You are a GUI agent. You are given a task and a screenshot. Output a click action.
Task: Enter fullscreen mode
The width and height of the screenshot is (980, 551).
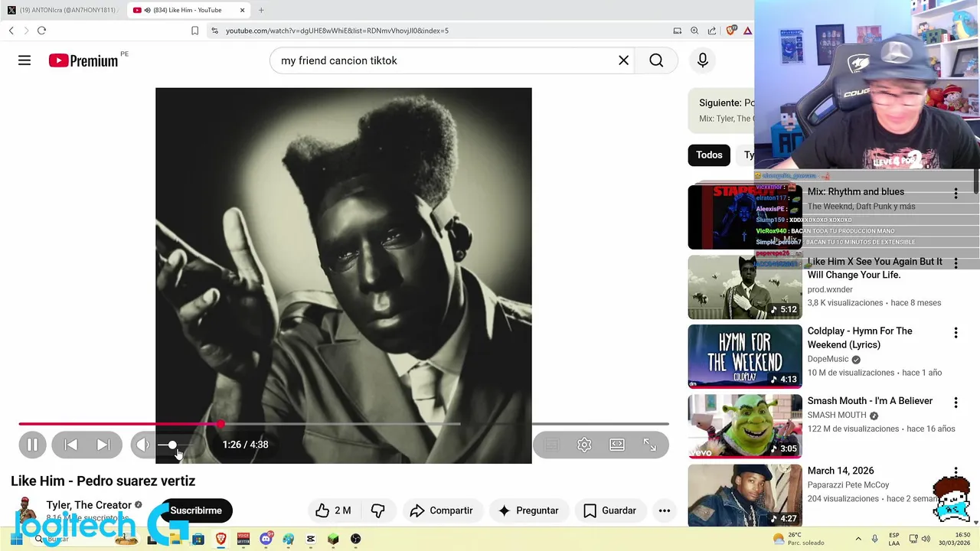[649, 445]
